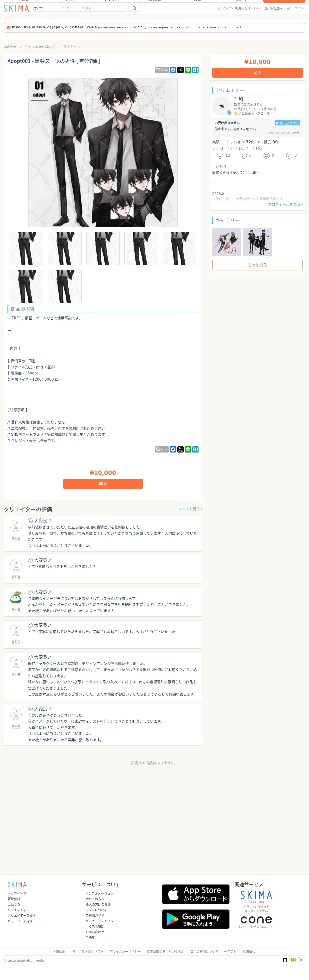Screen dimensions: 309x980
Task: Open すべてを見る reviews link
Action: point(191,509)
